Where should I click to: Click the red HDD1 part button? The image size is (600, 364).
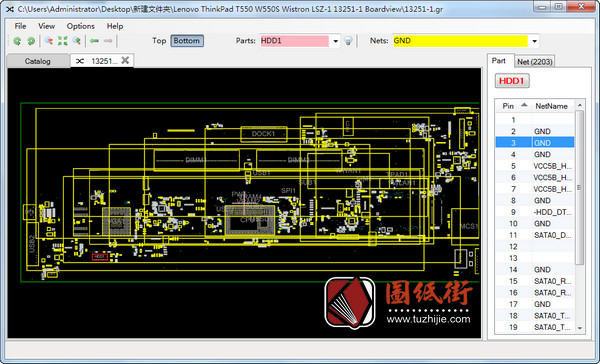tap(512, 81)
